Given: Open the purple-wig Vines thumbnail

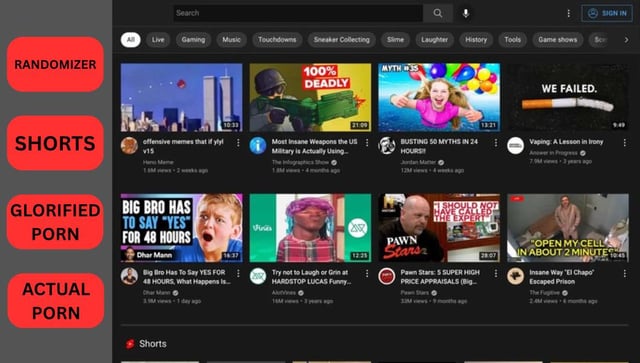Looking at the screenshot, I should (x=310, y=228).
